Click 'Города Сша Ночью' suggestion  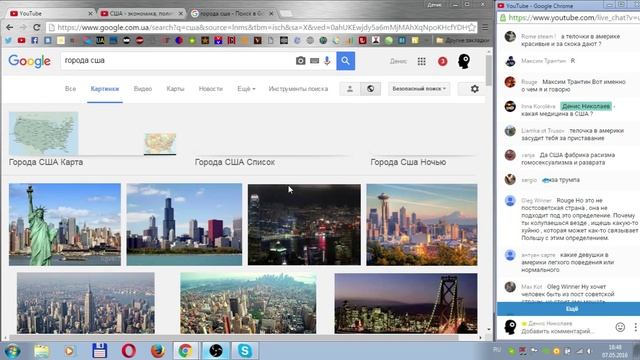(408, 162)
